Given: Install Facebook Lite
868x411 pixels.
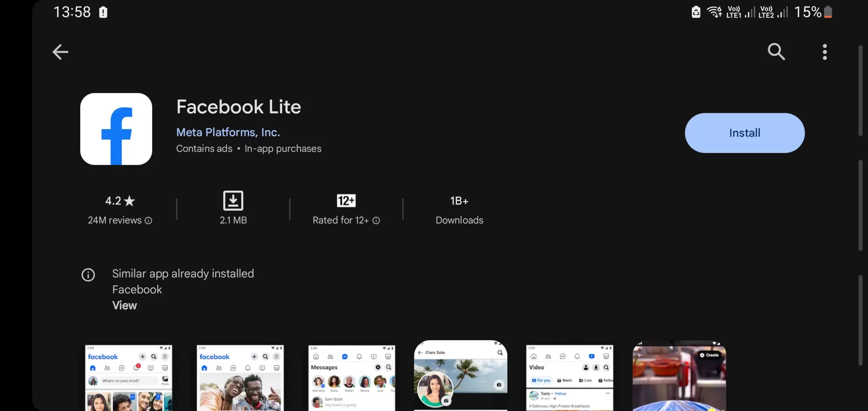Looking at the screenshot, I should [x=745, y=133].
